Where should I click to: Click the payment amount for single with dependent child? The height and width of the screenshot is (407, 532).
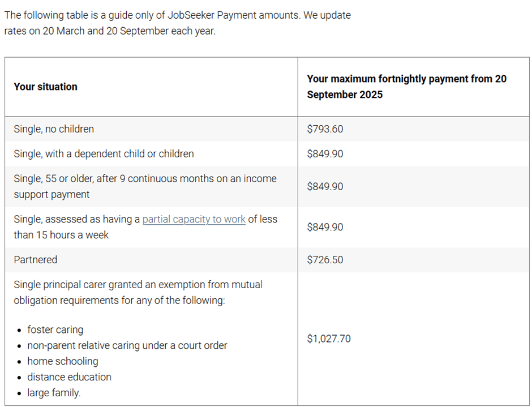click(x=325, y=154)
